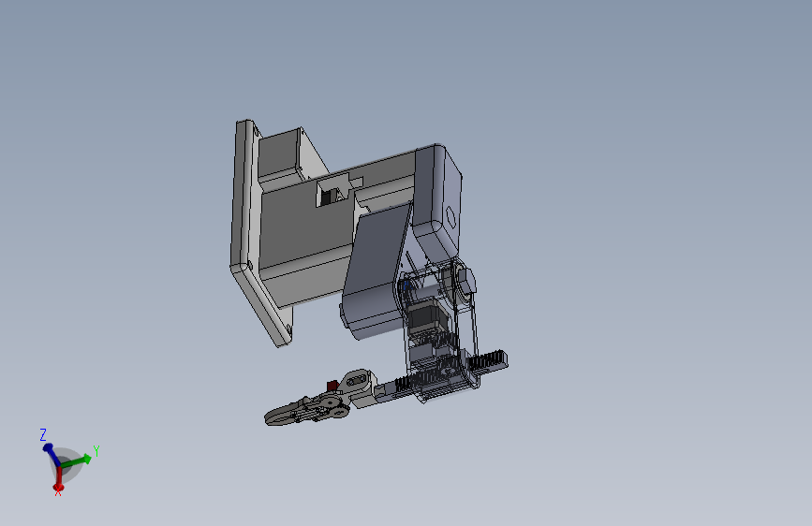Select the small red block near the gripper
This screenshot has width=812, height=526.
[332, 386]
